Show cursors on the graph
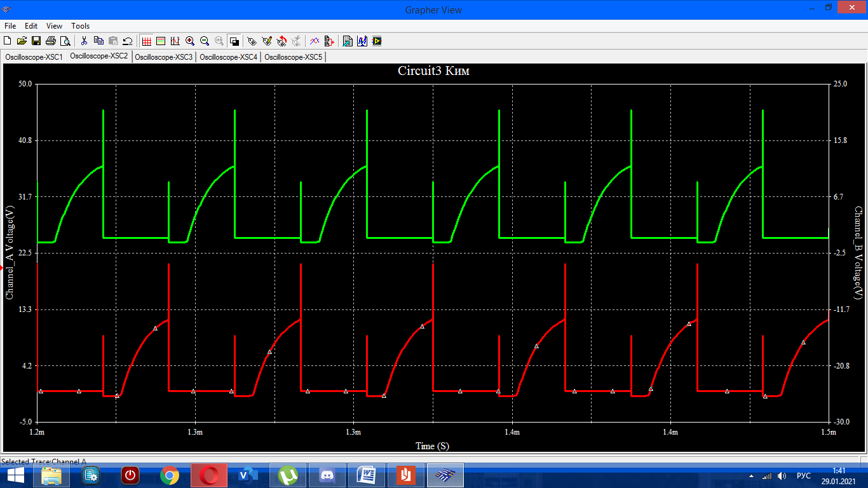Image resolution: width=868 pixels, height=488 pixels. (x=175, y=41)
